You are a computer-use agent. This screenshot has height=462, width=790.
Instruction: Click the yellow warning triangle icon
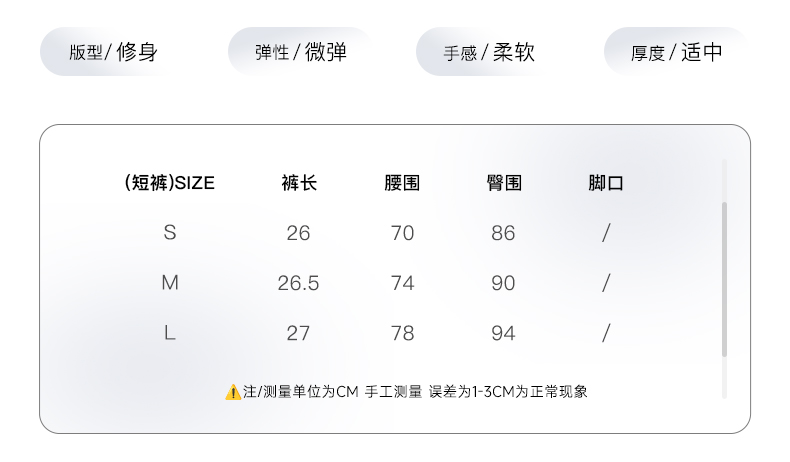coord(233,392)
